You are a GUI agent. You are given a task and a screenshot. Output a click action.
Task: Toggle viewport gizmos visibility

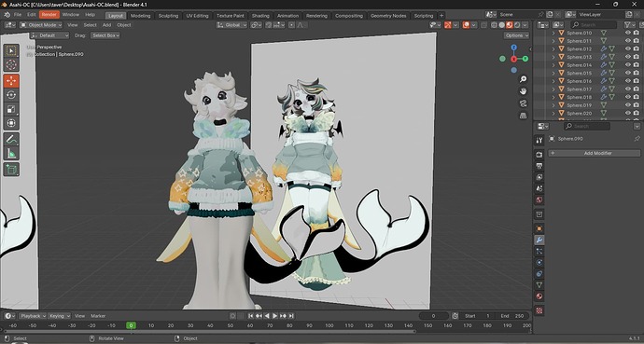click(448, 25)
